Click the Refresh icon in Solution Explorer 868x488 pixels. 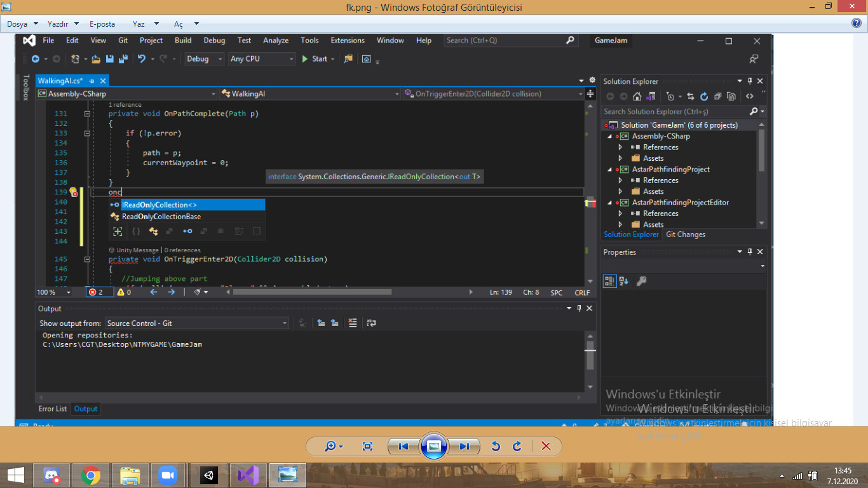(704, 96)
